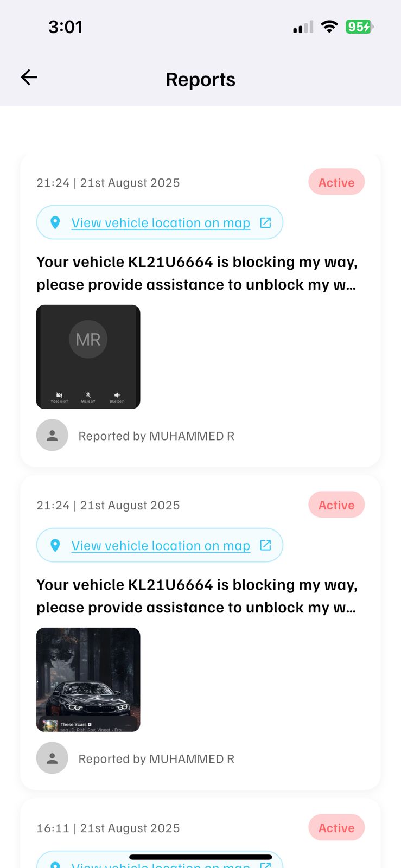Image resolution: width=401 pixels, height=868 pixels.
Task: Open first View vehicle location on map link
Action: tap(161, 223)
